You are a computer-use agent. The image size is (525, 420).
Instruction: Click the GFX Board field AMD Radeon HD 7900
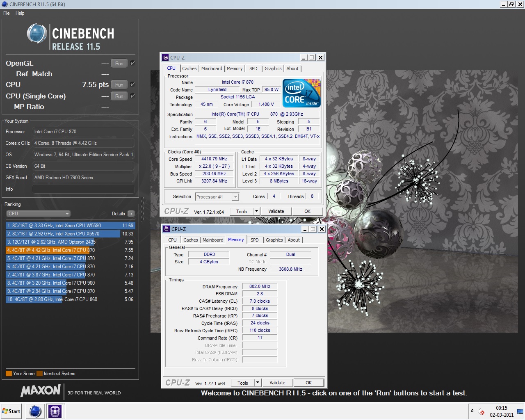coord(83,178)
